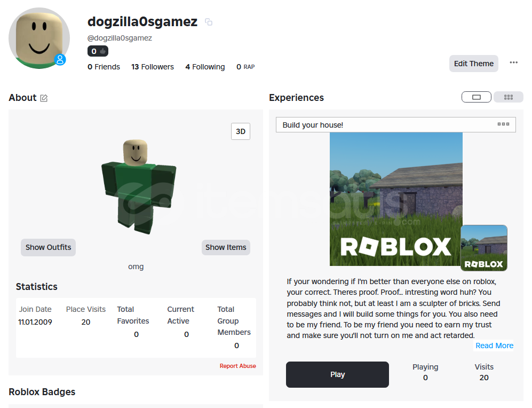Expand description with Read More

(494, 346)
